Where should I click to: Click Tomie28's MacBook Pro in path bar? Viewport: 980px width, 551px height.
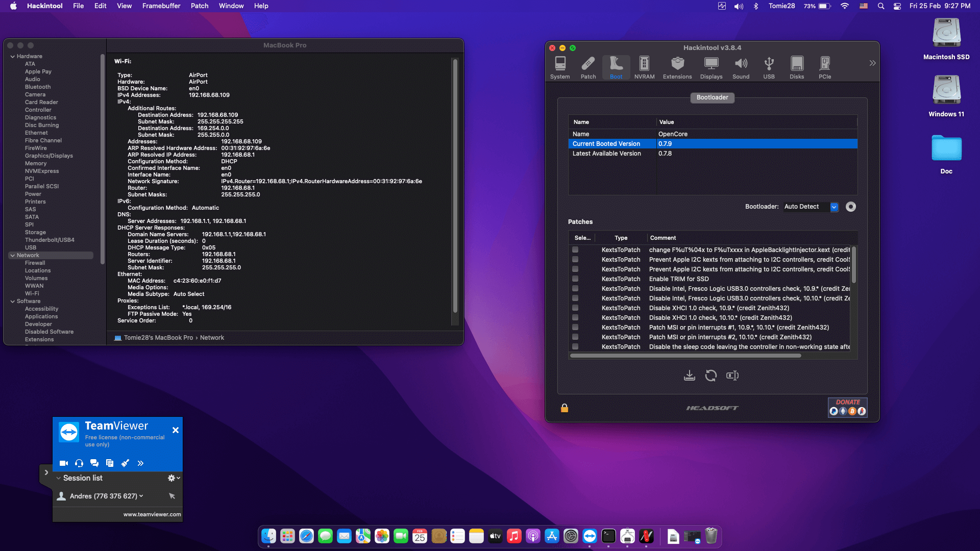tap(159, 338)
